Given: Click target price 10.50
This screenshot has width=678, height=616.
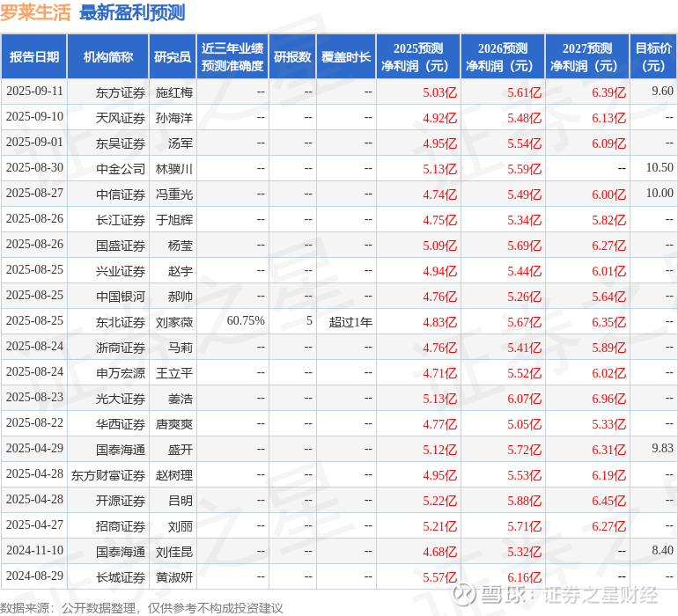Looking at the screenshot, I should pyautogui.click(x=660, y=168).
